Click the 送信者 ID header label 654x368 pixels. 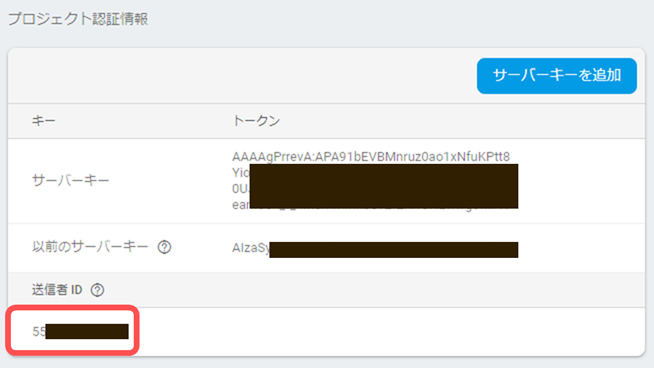click(x=57, y=290)
